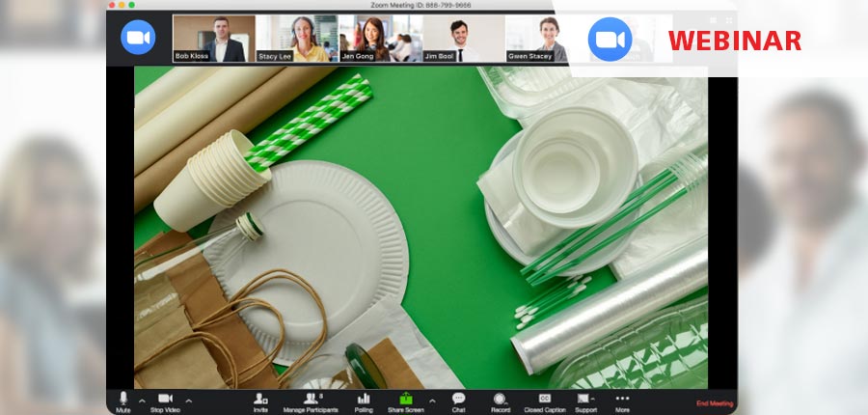Open audio options arrow beside Mute
This screenshot has width=868, height=415.
142,400
